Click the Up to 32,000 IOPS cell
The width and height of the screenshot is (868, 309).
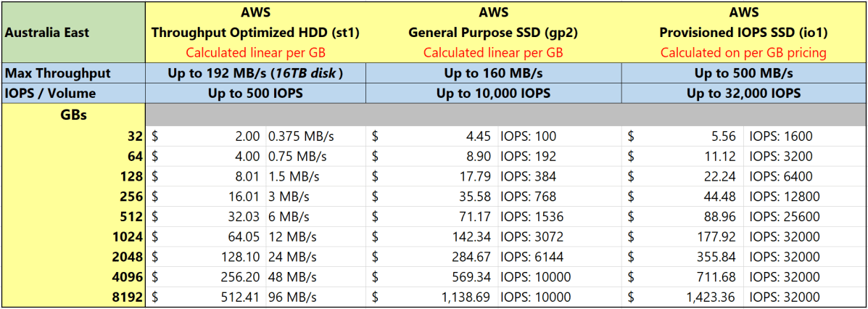tap(743, 94)
